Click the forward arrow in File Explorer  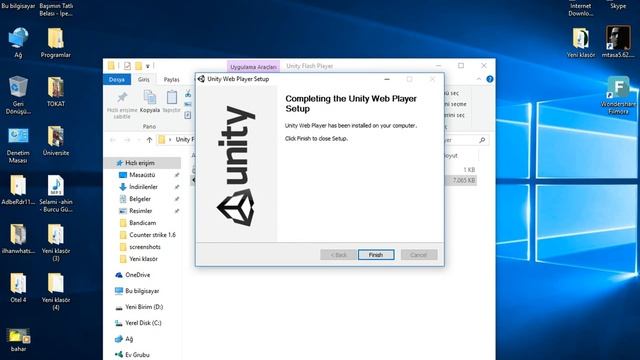tap(127, 140)
